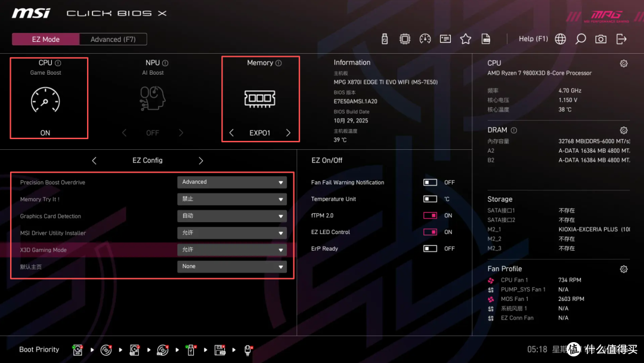
Task: Open the 默认主页 dropdown showing None
Action: [x=232, y=266]
